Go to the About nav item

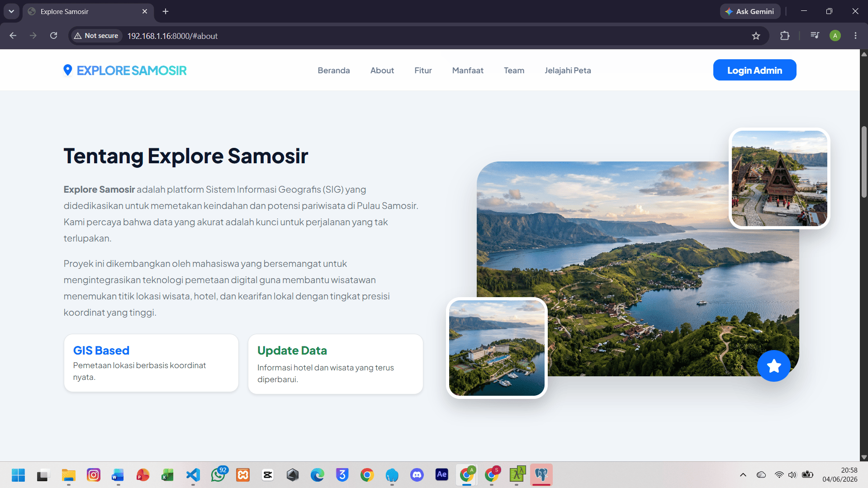[382, 71]
